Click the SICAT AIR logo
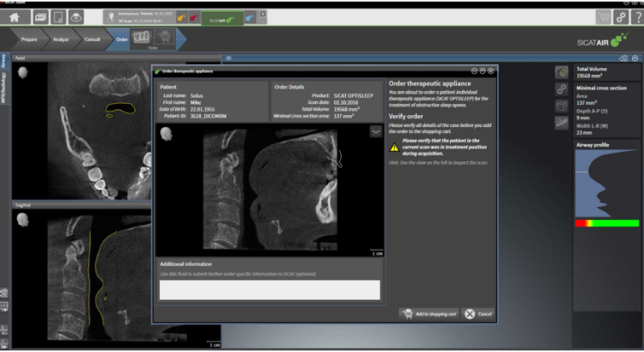The height and width of the screenshot is (352, 644). click(603, 40)
